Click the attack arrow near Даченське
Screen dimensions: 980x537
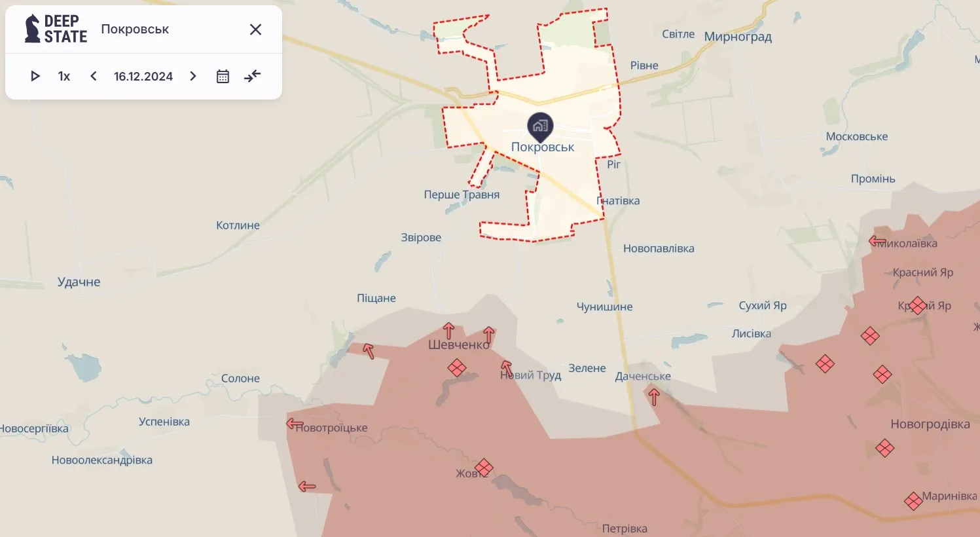coord(653,396)
